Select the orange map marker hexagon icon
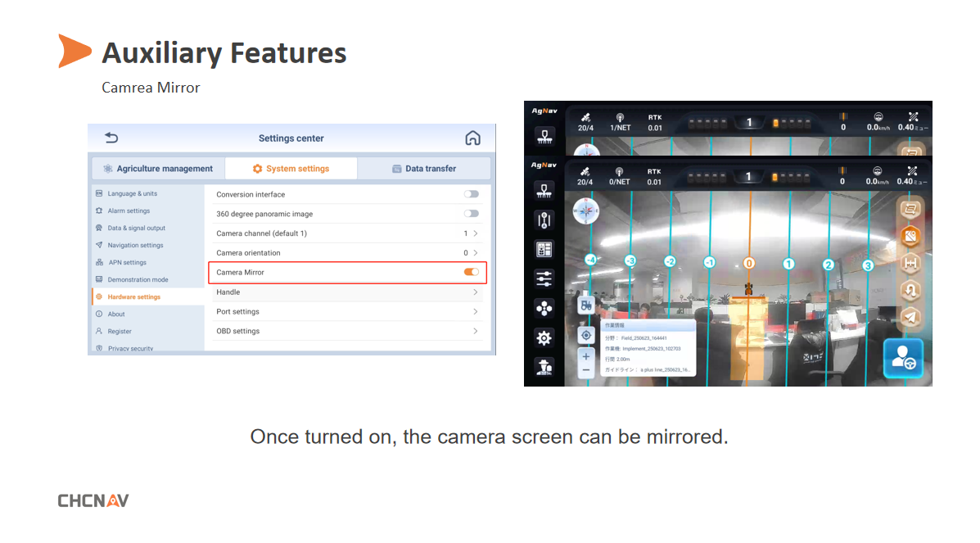980x543 pixels. 910,236
